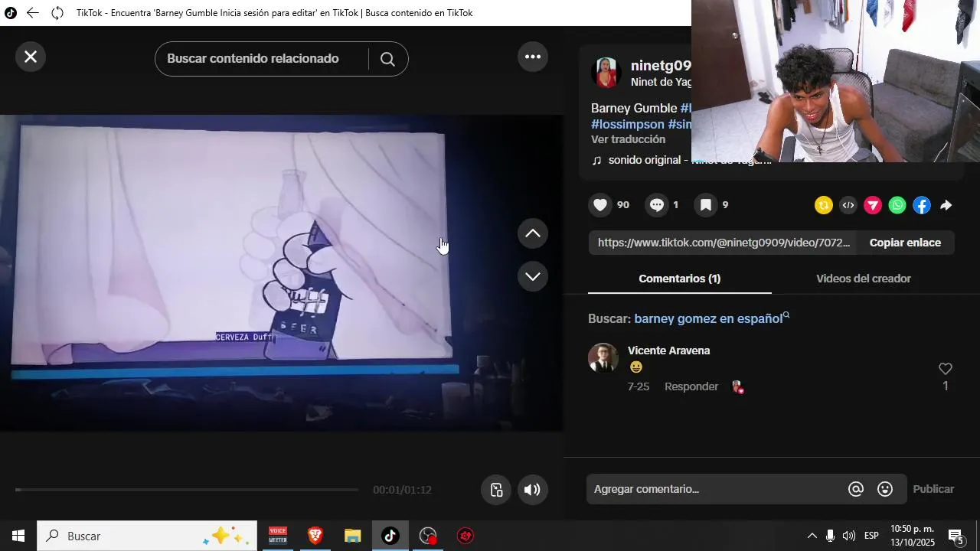Click 'Responder' under Vicente's comment

pyautogui.click(x=691, y=386)
